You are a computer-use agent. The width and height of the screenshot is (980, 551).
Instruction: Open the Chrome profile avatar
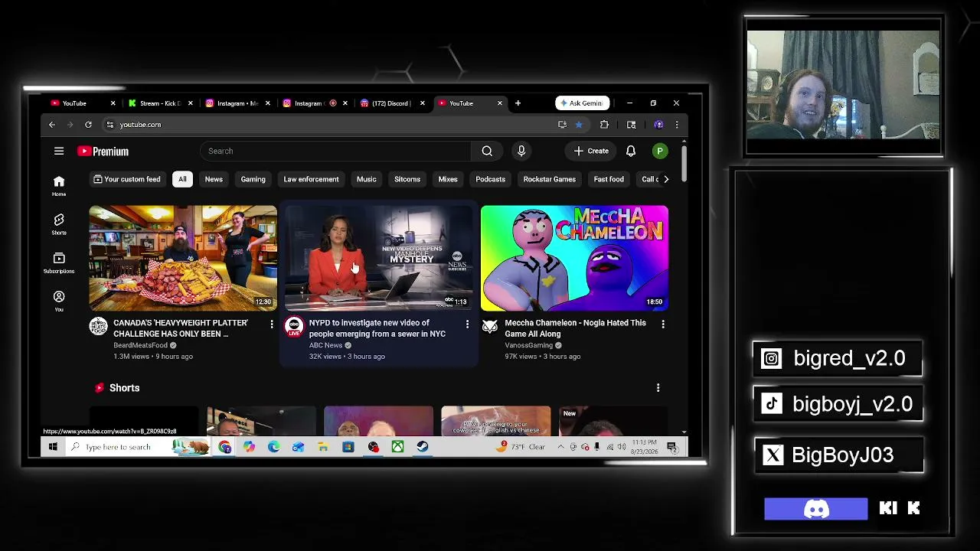tap(658, 124)
